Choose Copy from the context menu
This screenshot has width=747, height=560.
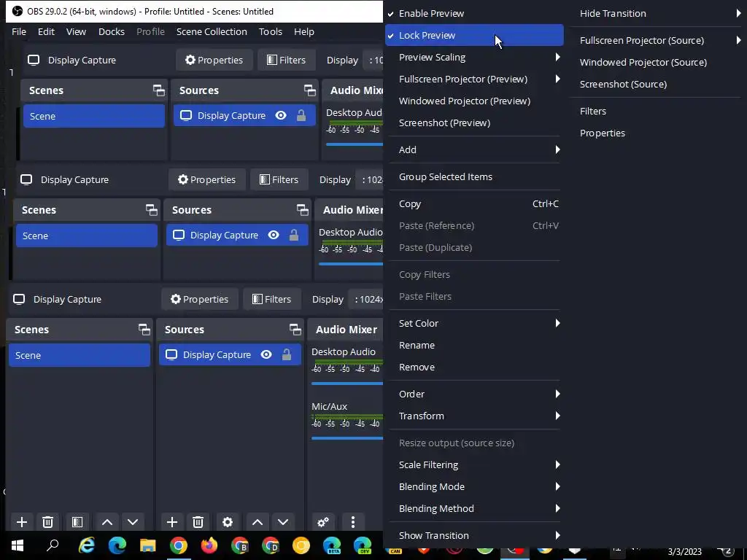tap(474, 204)
